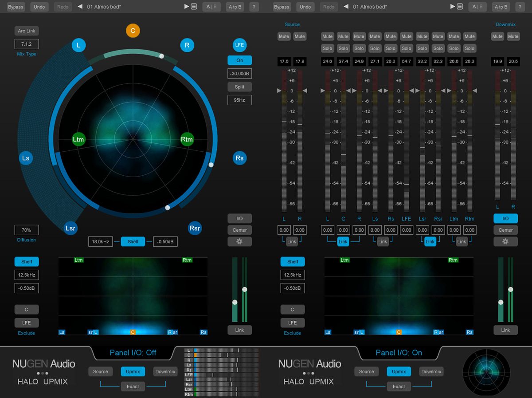This screenshot has height=398, width=532.
Task: Click the Lsr speaker circle
Action: click(70, 229)
